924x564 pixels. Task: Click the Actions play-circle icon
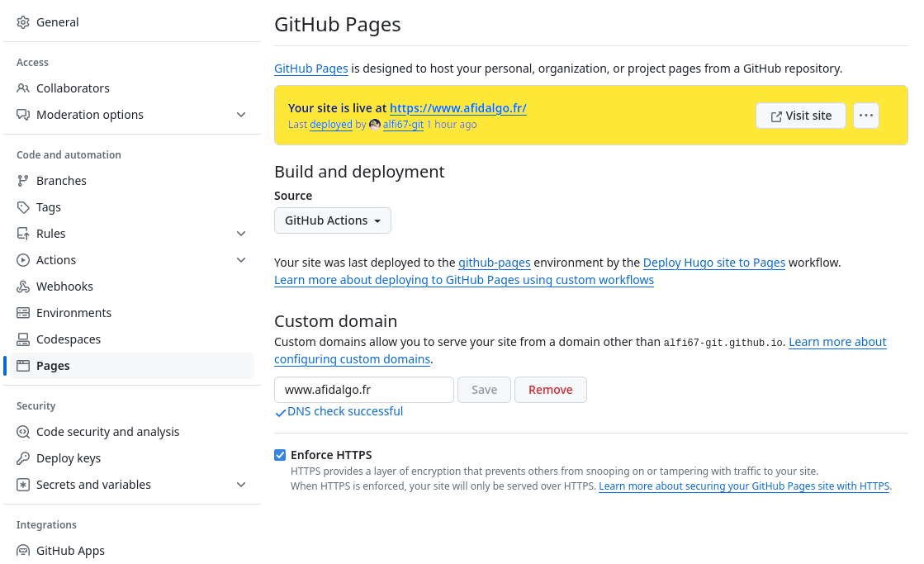(x=23, y=260)
